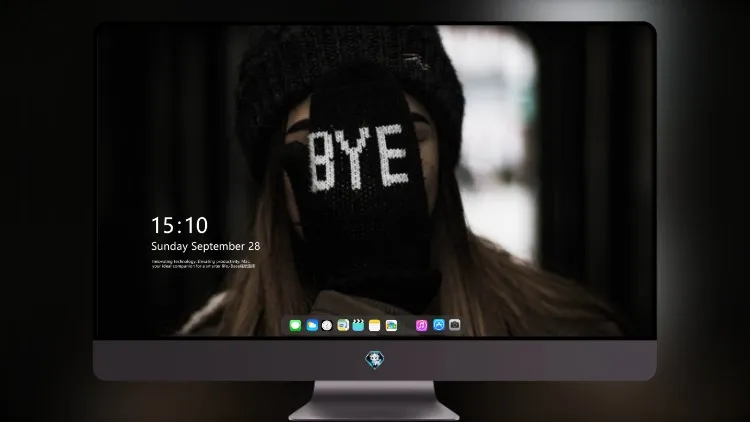Click the 15:10 clock widget
This screenshot has height=422, width=750.
179,225
